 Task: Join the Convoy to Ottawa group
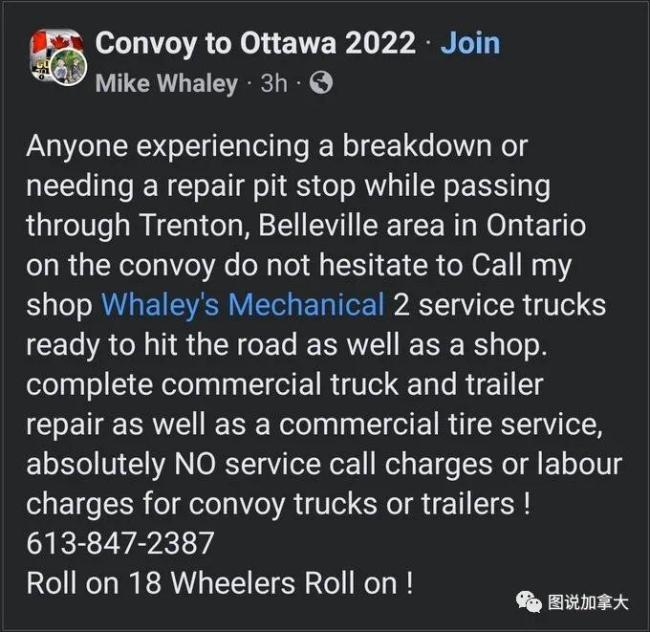coord(471,43)
